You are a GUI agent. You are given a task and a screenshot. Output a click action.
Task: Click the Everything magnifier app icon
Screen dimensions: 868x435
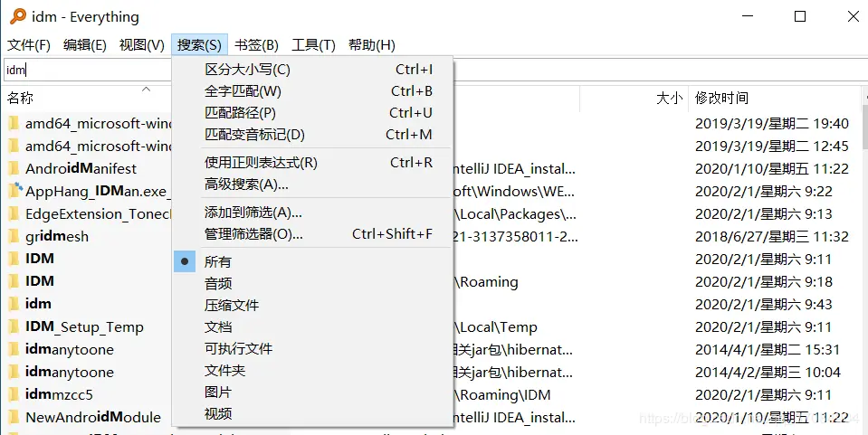(x=18, y=16)
